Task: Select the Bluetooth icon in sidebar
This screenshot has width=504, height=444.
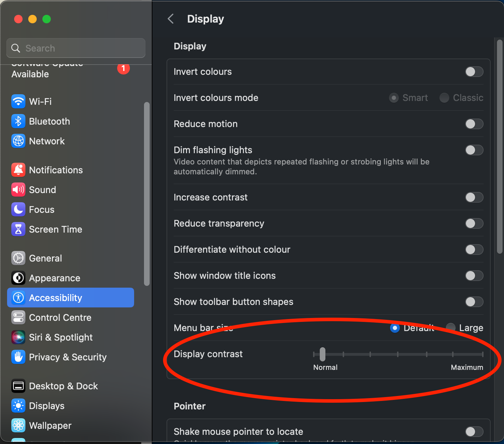Action: coord(18,121)
